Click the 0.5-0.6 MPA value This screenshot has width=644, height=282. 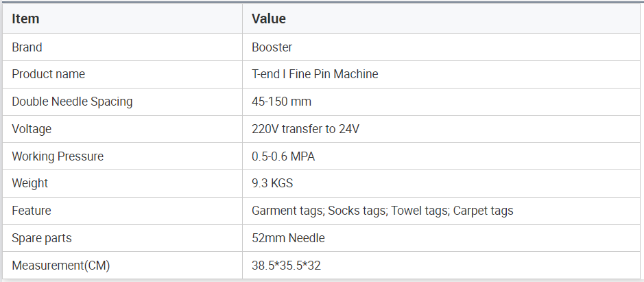283,156
